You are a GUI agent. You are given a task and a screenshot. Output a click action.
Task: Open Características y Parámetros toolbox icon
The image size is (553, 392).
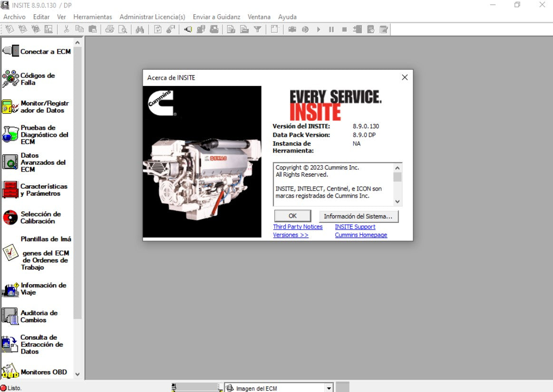click(x=10, y=190)
